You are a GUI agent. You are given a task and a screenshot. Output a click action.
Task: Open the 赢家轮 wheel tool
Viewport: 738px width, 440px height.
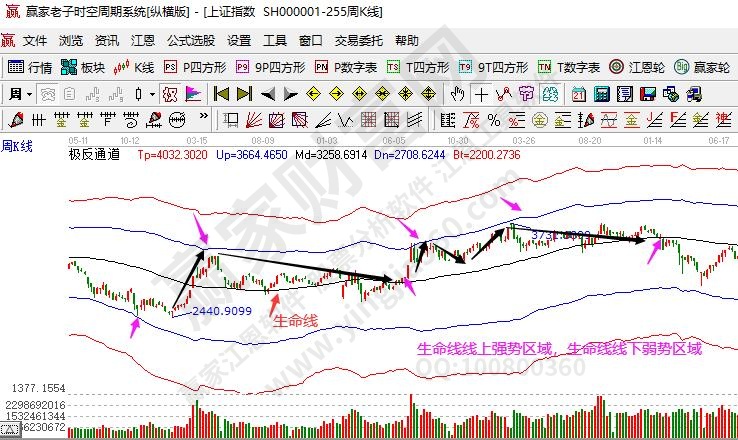pos(704,67)
